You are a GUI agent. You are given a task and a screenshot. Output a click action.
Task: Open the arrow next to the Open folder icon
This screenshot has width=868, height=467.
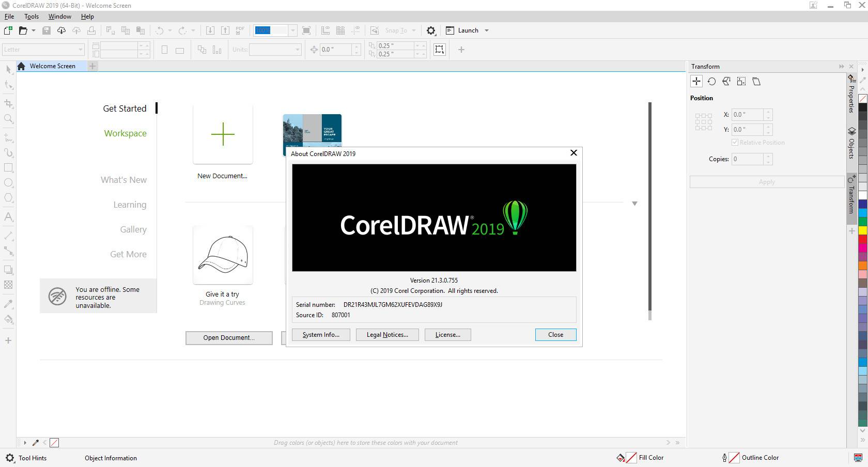(x=34, y=30)
